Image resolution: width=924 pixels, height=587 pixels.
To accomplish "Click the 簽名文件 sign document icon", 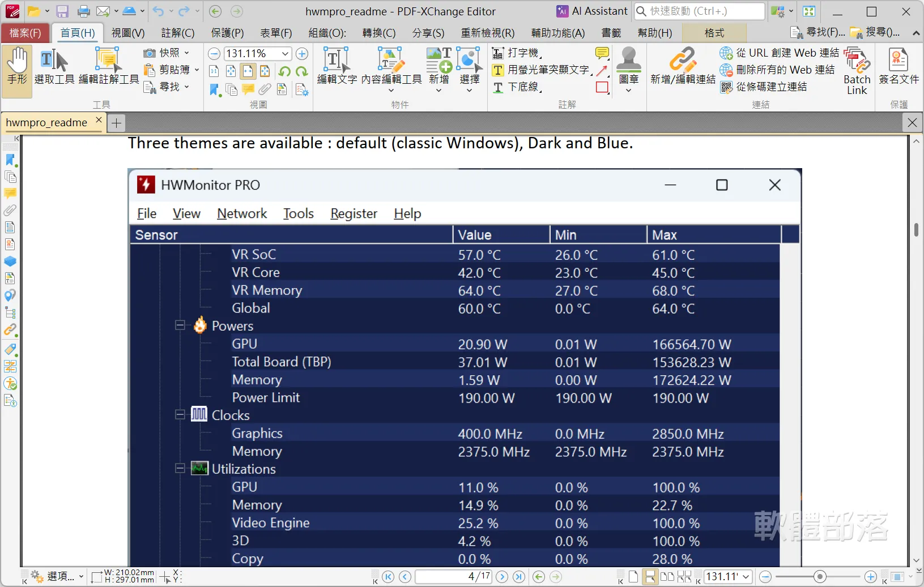I will click(899, 67).
